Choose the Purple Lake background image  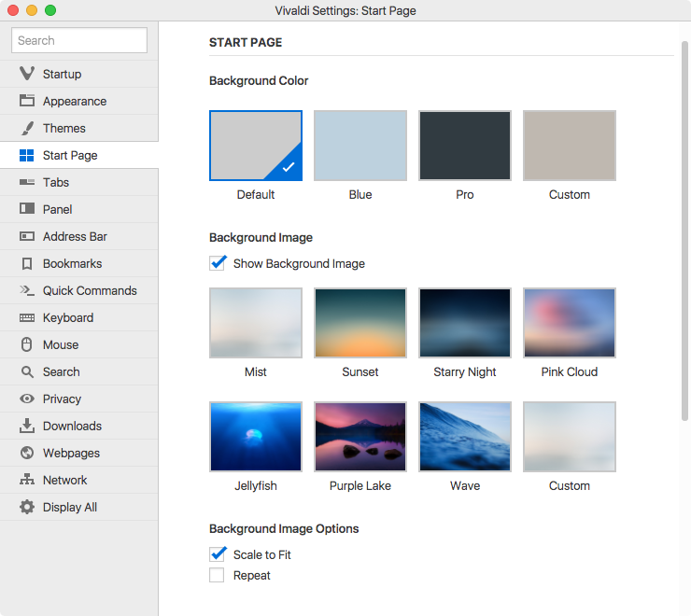coord(360,437)
